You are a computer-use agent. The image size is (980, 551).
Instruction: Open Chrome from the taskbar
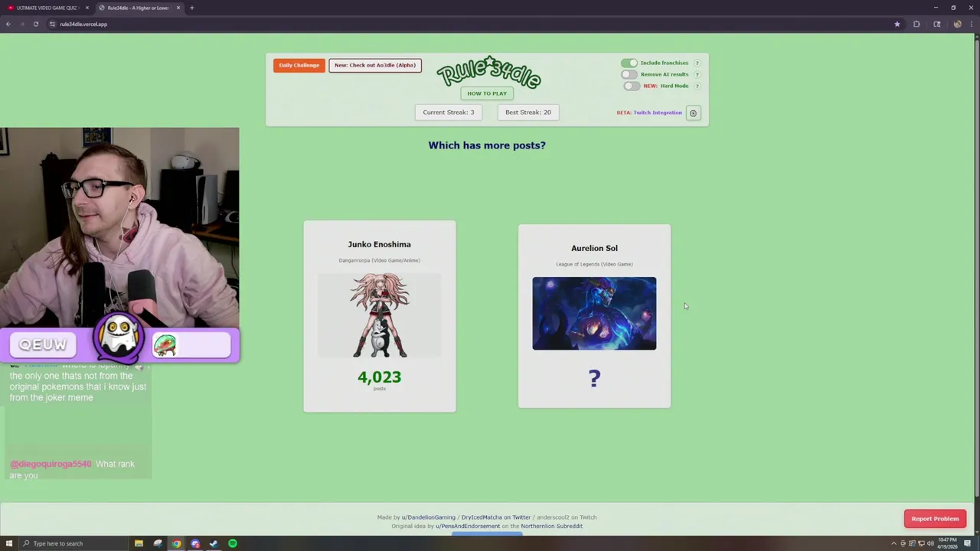click(x=176, y=543)
